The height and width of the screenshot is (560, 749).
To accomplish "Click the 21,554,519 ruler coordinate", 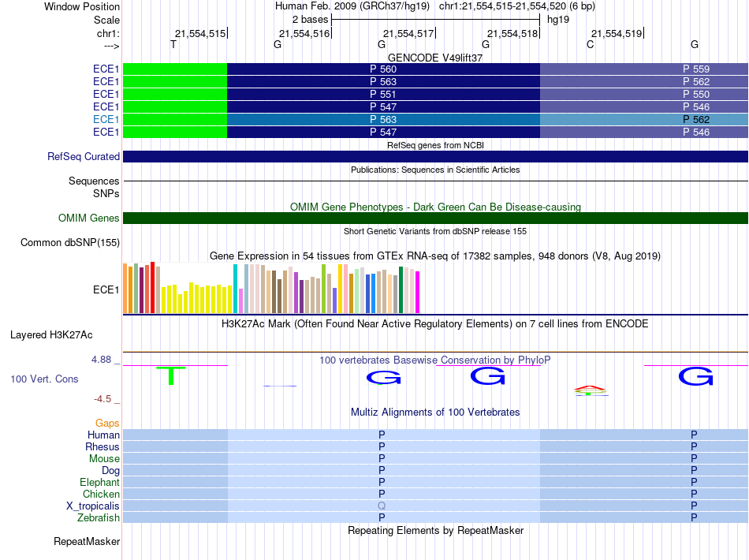I will click(617, 33).
